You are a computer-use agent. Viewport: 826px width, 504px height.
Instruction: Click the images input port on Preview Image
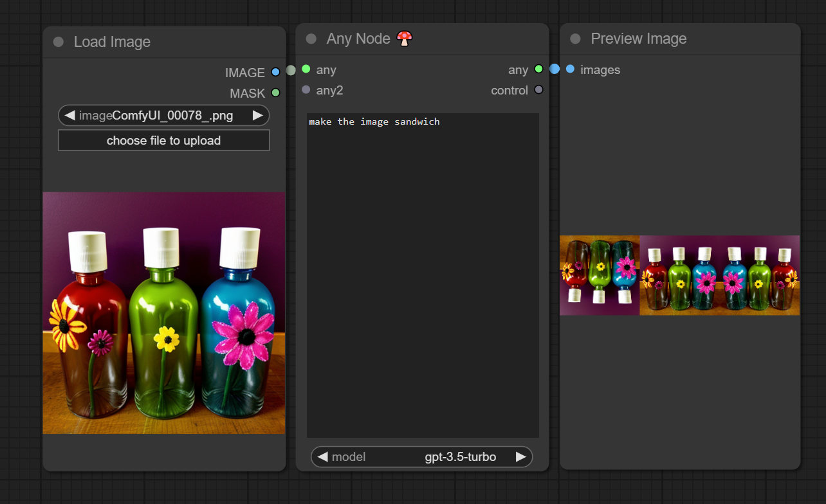(x=570, y=69)
